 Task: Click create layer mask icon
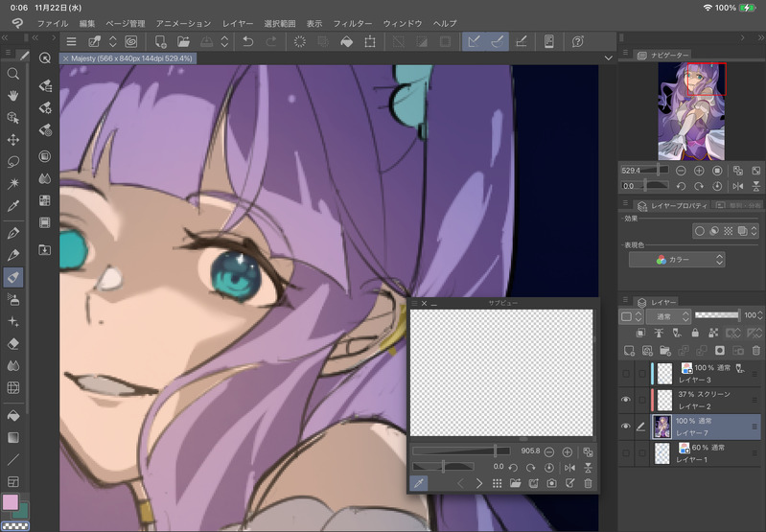tap(720, 350)
